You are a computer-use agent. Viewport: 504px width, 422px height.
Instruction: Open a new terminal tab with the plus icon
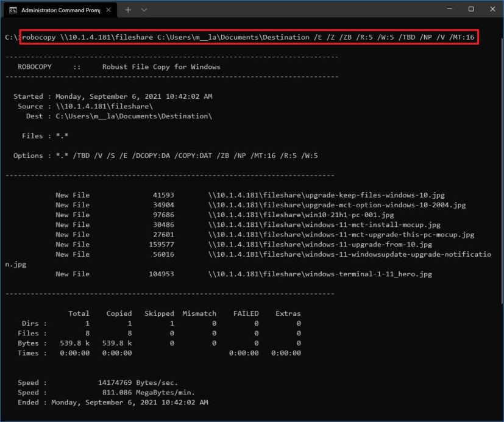tap(129, 10)
